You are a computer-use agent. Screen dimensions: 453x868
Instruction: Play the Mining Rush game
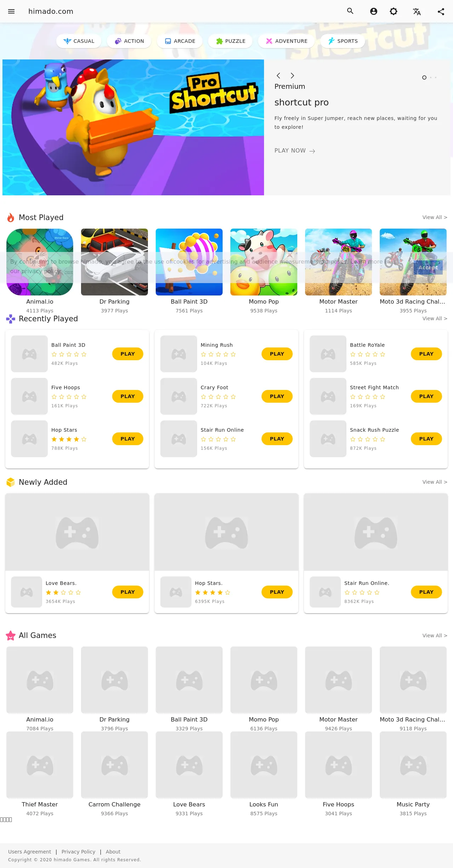pos(277,354)
